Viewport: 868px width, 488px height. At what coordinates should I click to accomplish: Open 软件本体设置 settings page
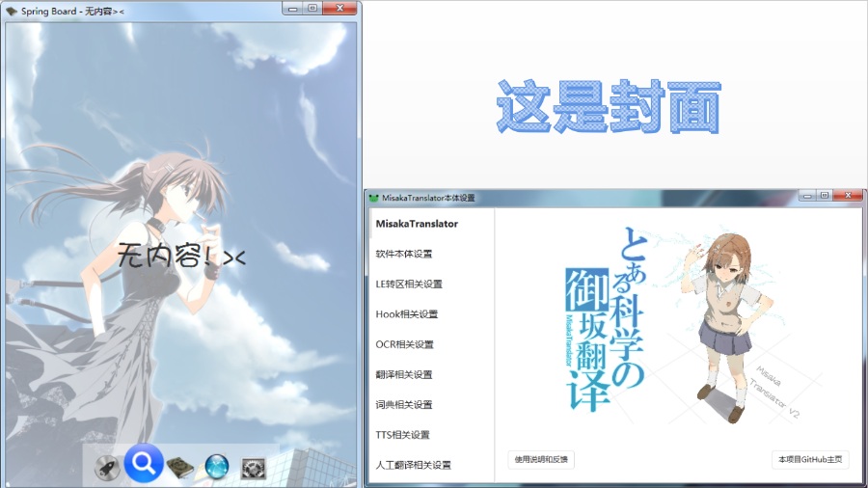click(404, 254)
